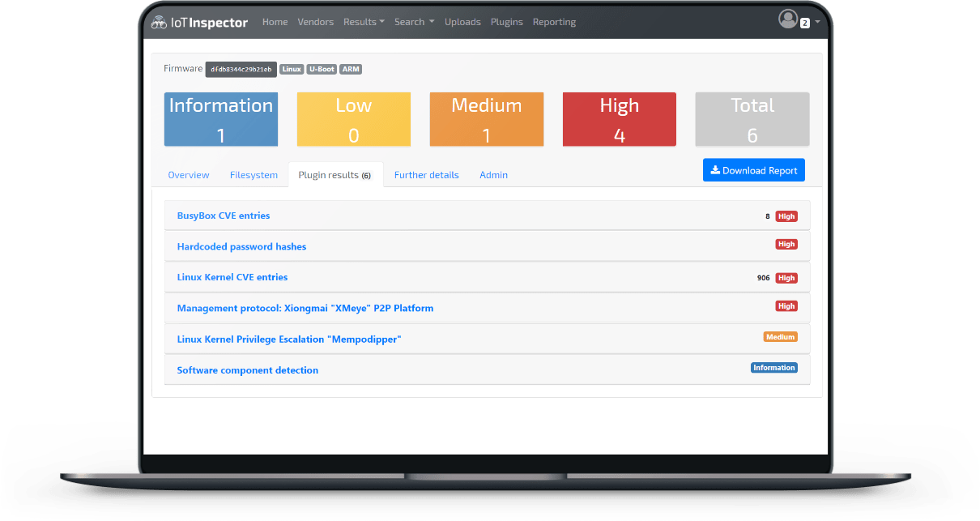Click the Download Report button
Image resolution: width=980 pixels, height=521 pixels.
(754, 170)
